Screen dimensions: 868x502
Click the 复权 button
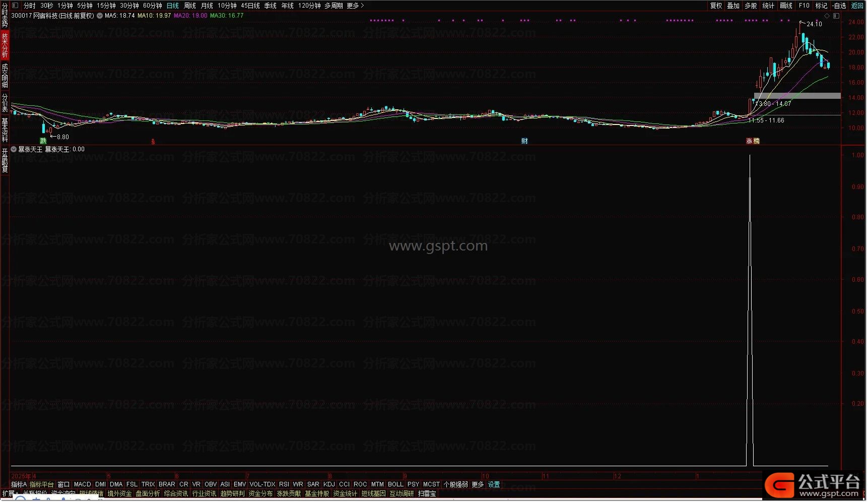[x=716, y=6]
